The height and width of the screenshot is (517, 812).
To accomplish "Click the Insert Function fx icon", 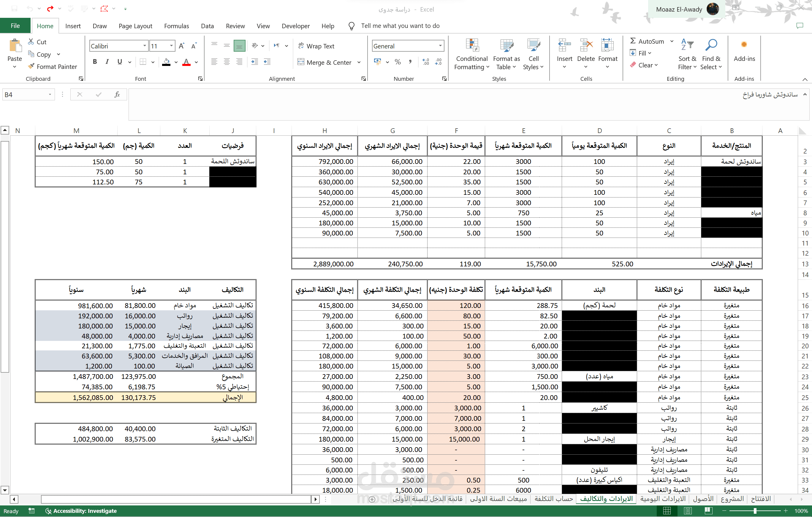I will click(117, 94).
